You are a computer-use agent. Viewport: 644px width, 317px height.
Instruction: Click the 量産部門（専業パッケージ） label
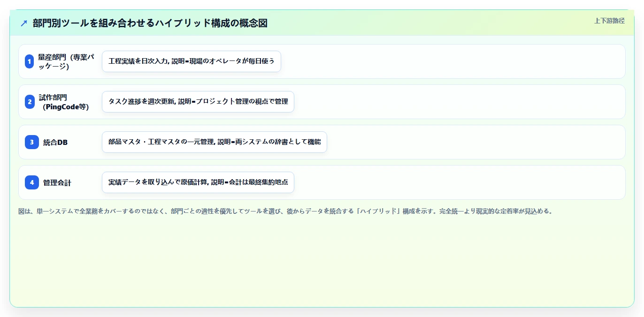pyautogui.click(x=67, y=61)
